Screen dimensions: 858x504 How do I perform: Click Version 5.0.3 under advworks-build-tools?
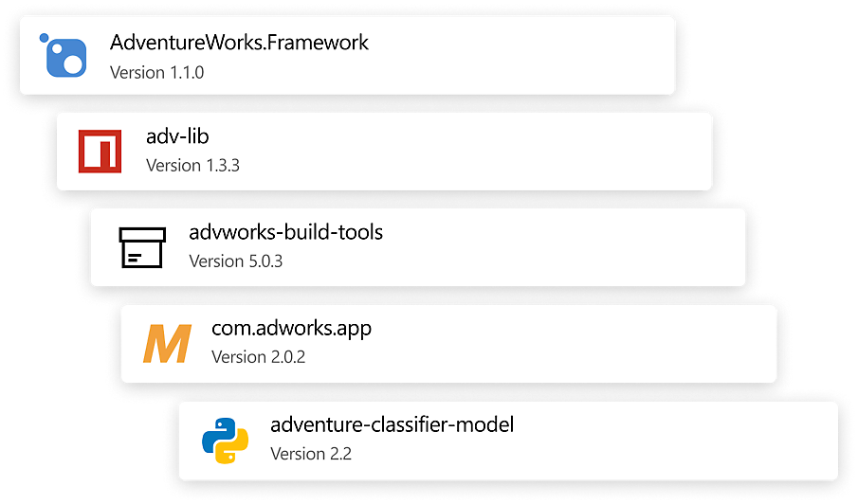click(x=236, y=261)
